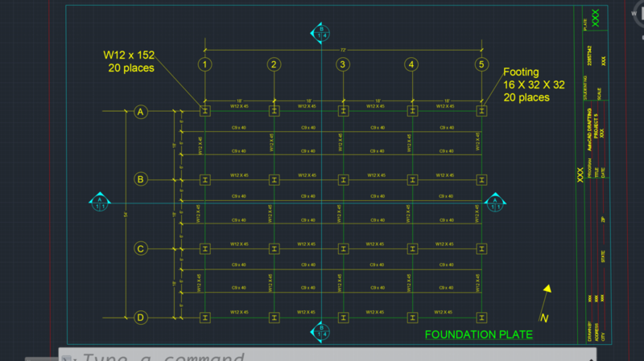Select grid bubble 4
The width and height of the screenshot is (644, 361).
click(x=411, y=64)
